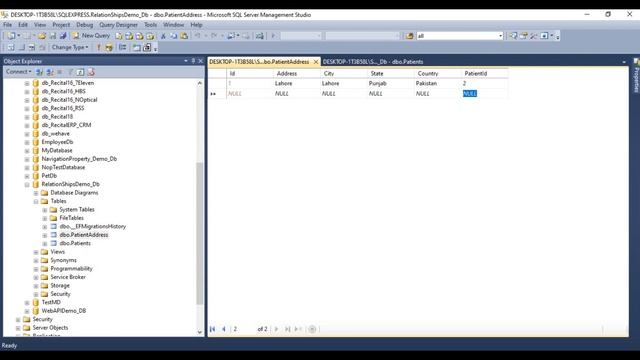Click the Refresh icon in Object Explorer toolbar
This screenshot has height=360, width=640.
tap(80, 72)
